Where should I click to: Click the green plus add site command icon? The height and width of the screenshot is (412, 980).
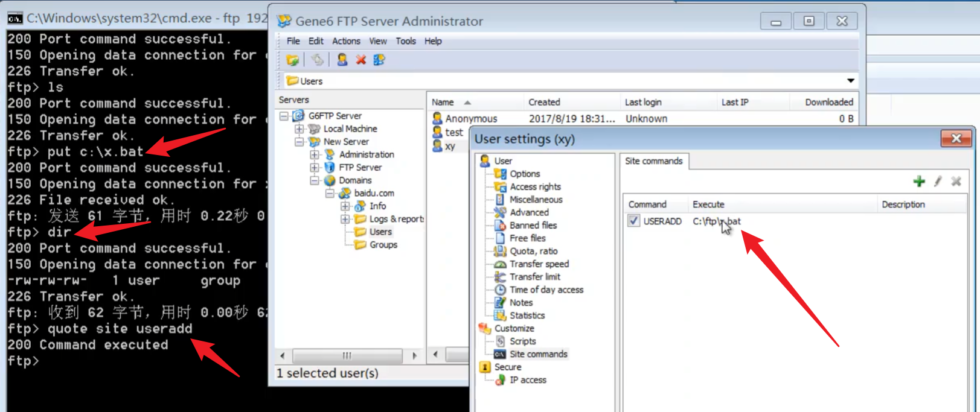[x=919, y=182]
